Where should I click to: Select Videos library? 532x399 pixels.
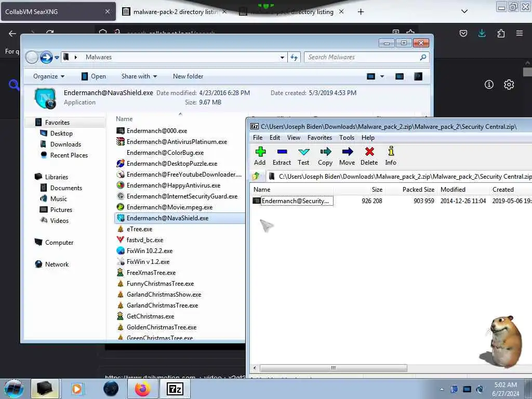pos(54,220)
